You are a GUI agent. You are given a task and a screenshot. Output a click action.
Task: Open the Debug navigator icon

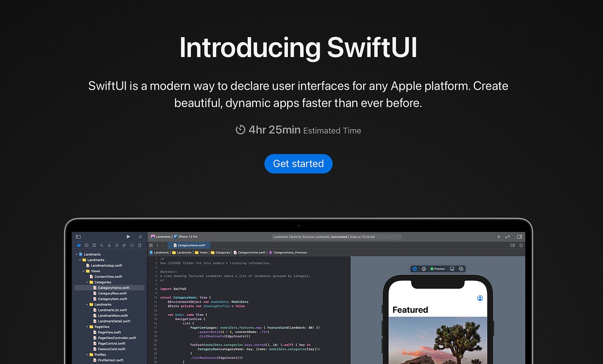124,245
